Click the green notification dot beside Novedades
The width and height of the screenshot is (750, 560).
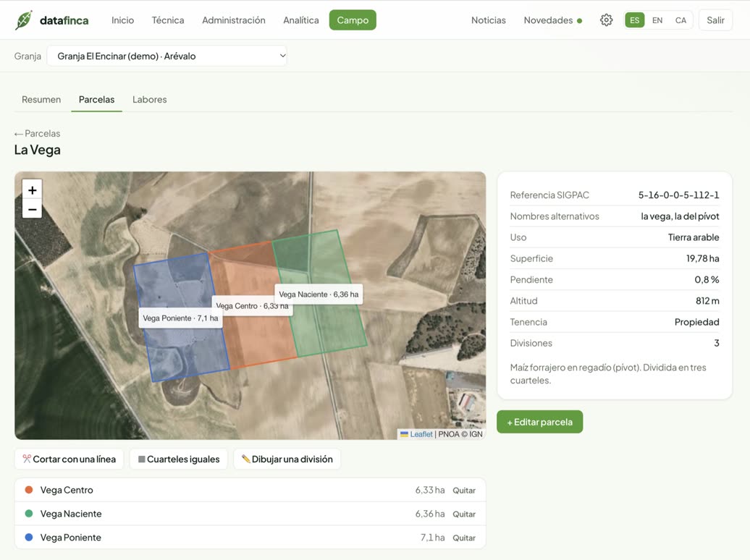579,20
